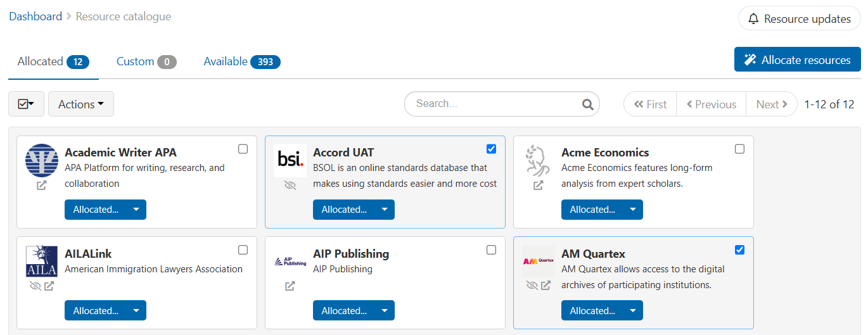Switch to the Custom tab
The width and height of the screenshot is (868, 335).
(146, 61)
